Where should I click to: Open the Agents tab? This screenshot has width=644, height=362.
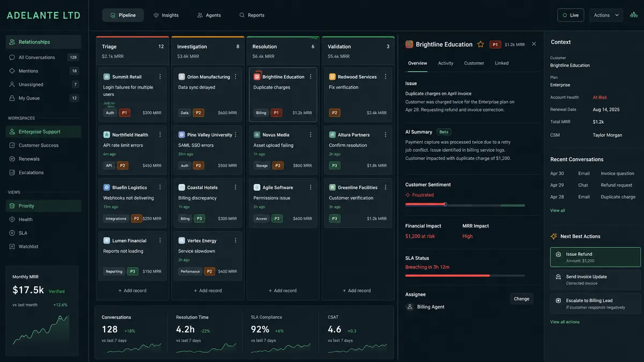coord(209,15)
